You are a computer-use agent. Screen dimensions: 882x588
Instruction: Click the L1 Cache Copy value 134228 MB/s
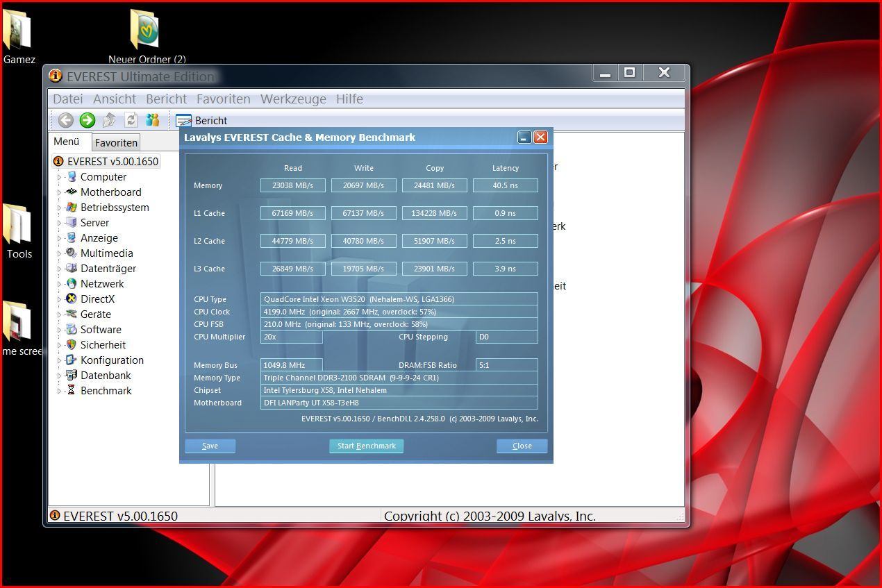pos(434,213)
